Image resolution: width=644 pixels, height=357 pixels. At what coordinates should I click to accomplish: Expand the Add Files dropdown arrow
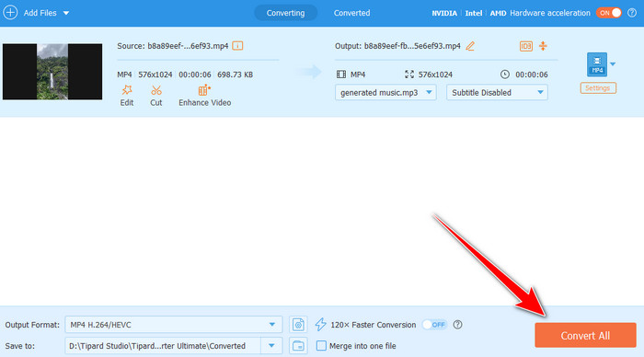(x=66, y=13)
